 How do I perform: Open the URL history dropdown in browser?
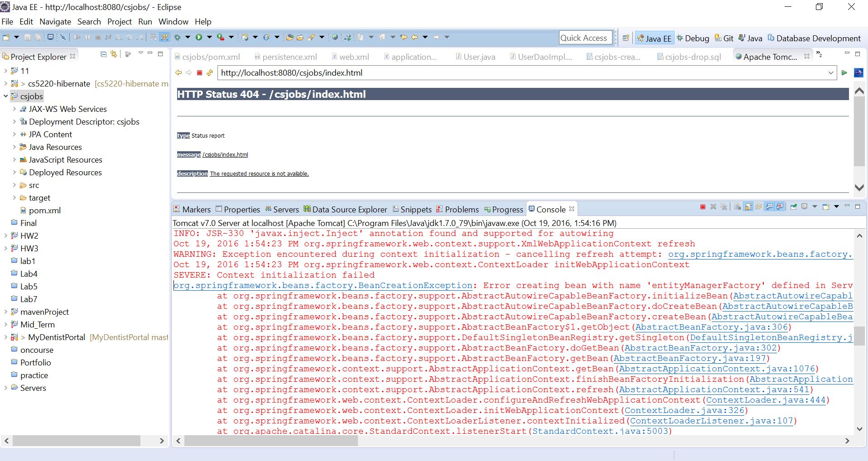coord(831,73)
